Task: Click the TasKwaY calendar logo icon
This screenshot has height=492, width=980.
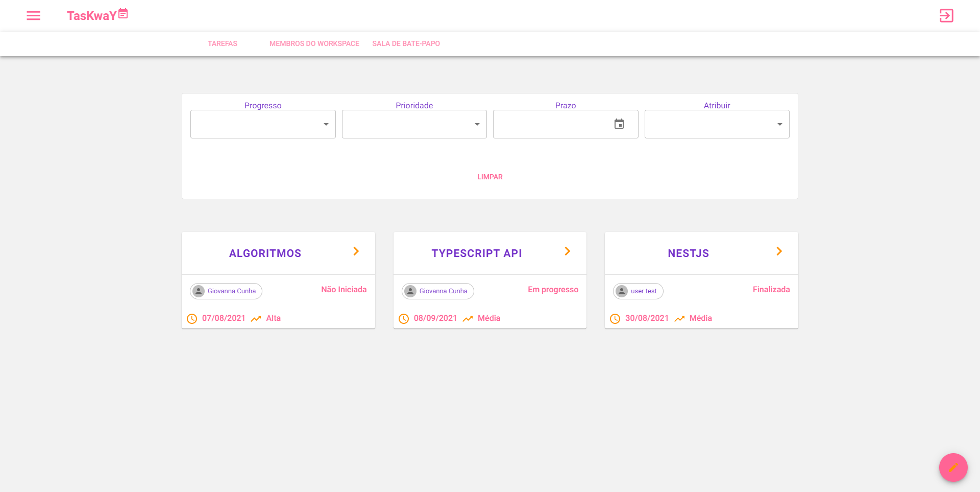Action: pos(123,14)
